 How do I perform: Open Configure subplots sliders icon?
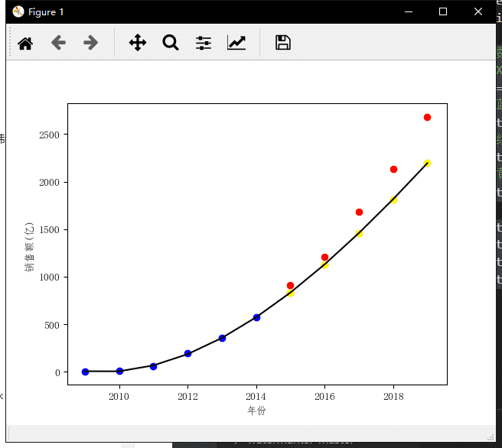(204, 43)
